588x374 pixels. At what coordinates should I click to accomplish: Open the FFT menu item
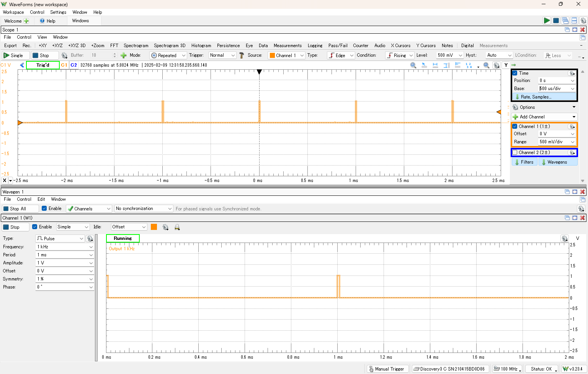[x=114, y=46]
